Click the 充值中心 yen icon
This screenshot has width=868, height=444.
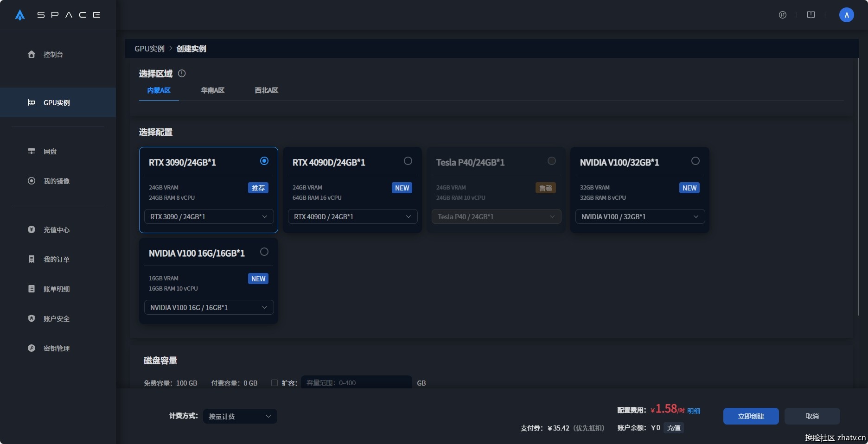point(32,229)
